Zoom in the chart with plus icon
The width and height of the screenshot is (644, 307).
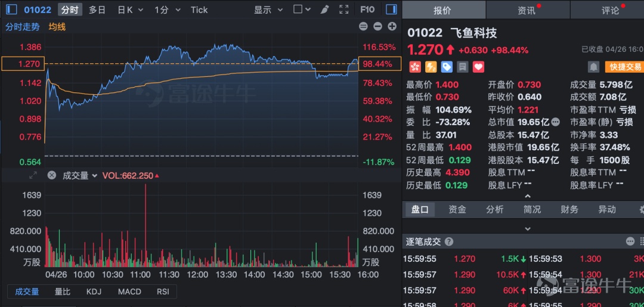tap(392, 27)
